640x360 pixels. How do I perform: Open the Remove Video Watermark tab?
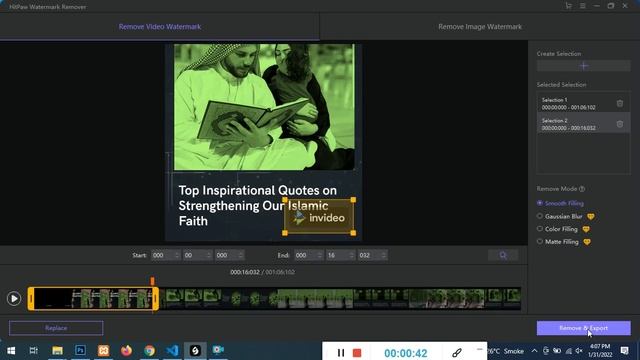tap(160, 27)
